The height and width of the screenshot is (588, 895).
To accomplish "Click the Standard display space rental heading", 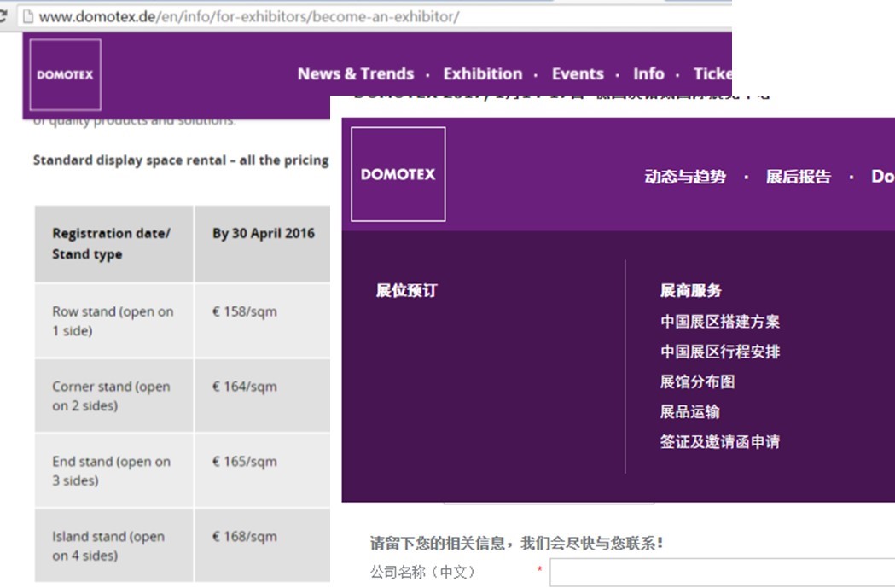I will point(181,160).
